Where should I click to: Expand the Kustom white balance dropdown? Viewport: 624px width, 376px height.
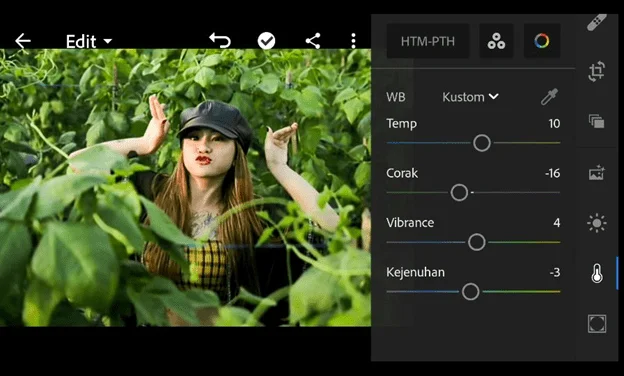coord(470,97)
